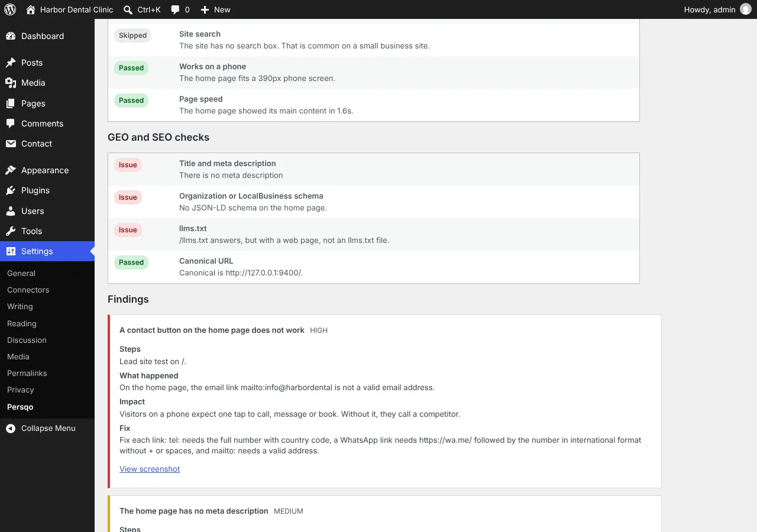Click the HIGH severity label

pyautogui.click(x=319, y=330)
